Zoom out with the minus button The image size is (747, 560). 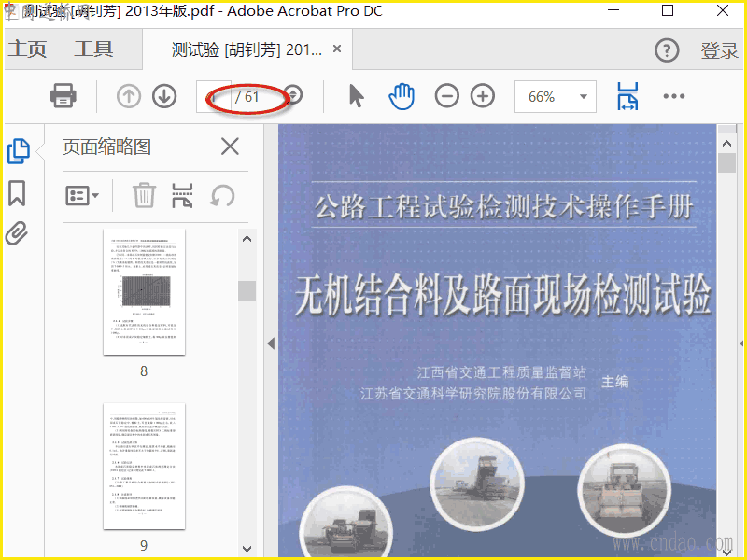point(447,96)
